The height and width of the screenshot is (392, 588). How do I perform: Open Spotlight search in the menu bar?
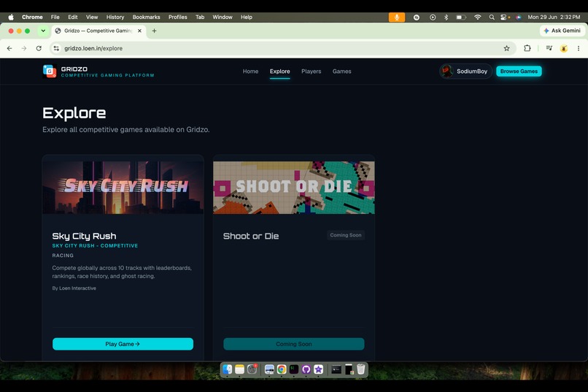coord(491,18)
